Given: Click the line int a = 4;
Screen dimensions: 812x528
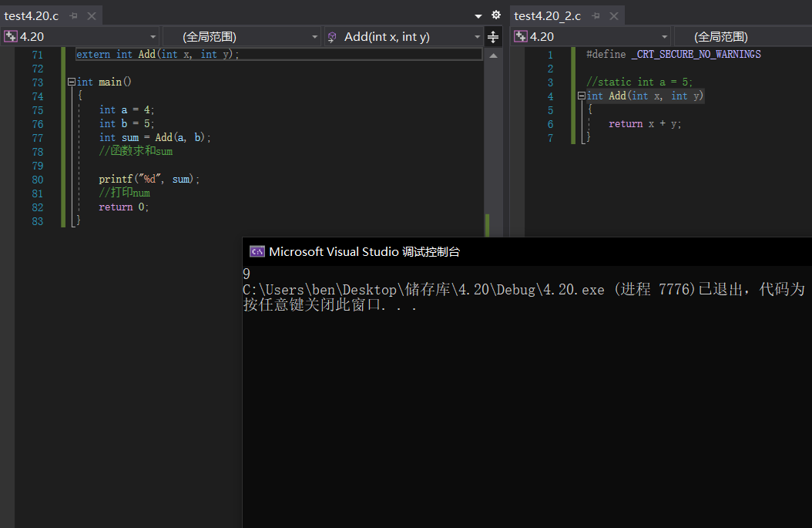Looking at the screenshot, I should coord(126,110).
